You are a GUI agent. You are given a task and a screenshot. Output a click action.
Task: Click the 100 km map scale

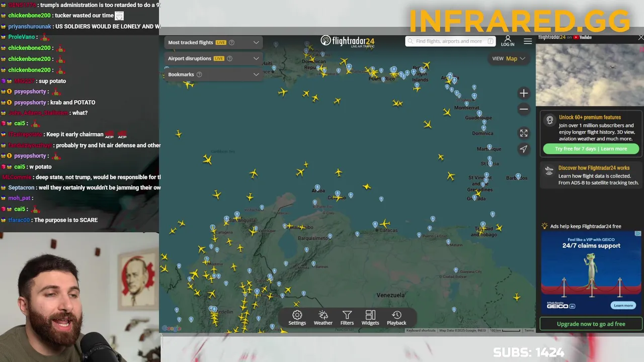click(x=505, y=330)
